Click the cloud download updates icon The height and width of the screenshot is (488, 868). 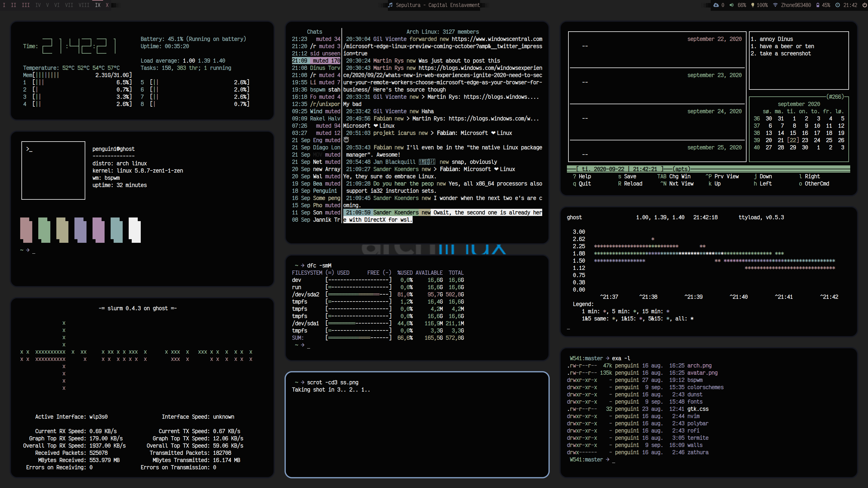pyautogui.click(x=716, y=5)
